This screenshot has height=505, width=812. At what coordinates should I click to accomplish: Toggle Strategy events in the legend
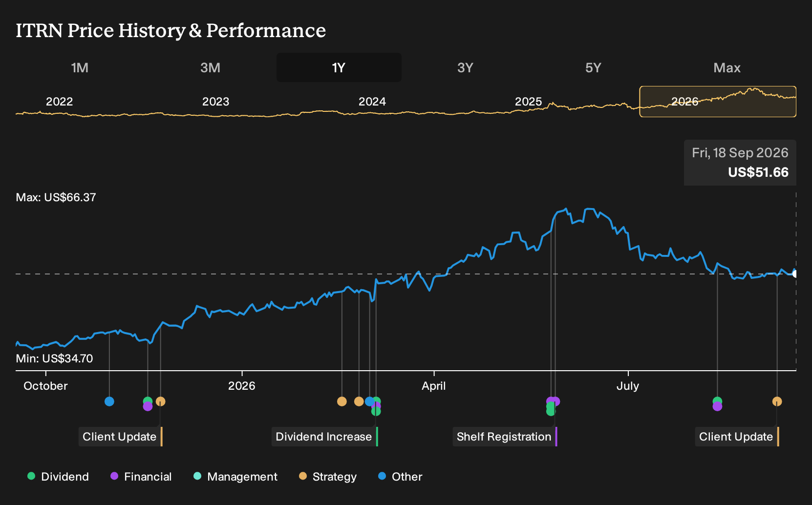coord(328,477)
